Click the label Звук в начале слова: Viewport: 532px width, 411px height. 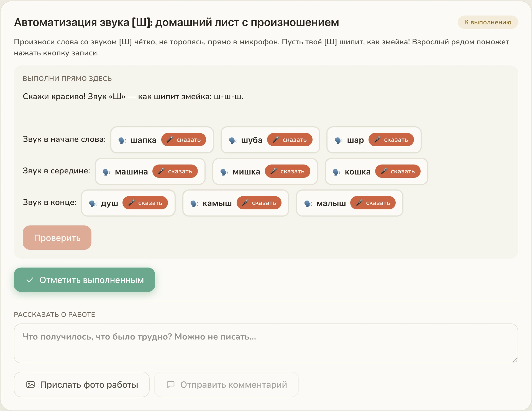coord(64,139)
